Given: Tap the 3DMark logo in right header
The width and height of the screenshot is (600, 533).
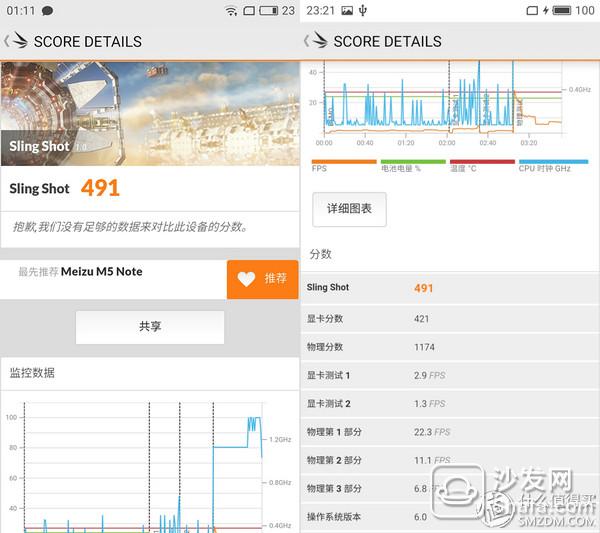Looking at the screenshot, I should point(320,40).
